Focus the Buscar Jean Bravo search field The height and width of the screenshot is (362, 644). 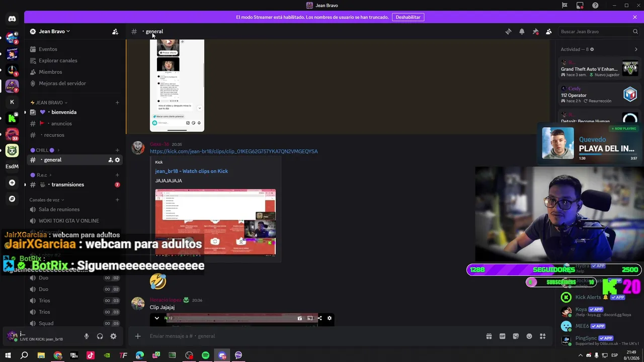599,31
